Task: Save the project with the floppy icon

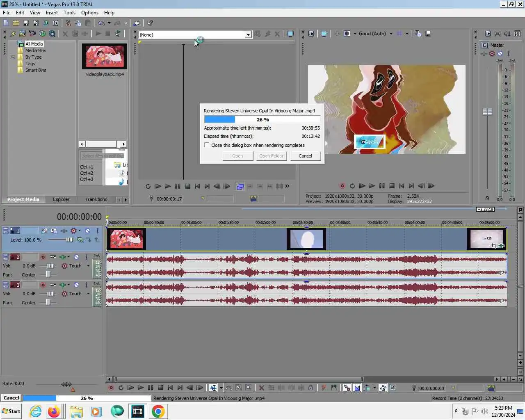Action: tap(25, 23)
